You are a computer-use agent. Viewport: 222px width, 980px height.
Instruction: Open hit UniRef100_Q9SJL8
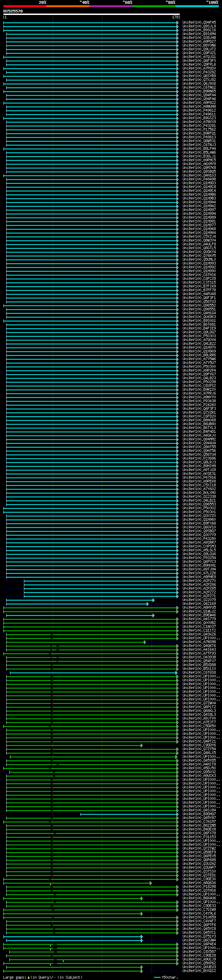(199, 26)
